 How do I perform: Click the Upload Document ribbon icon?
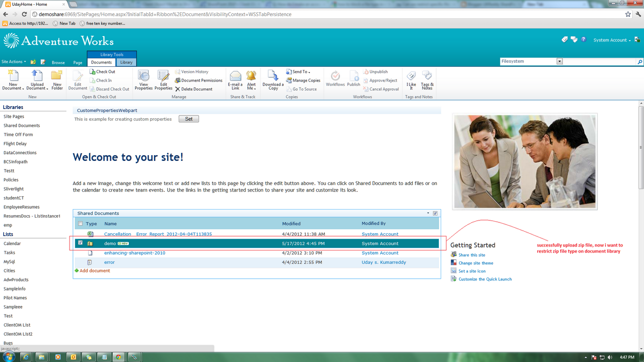point(37,80)
